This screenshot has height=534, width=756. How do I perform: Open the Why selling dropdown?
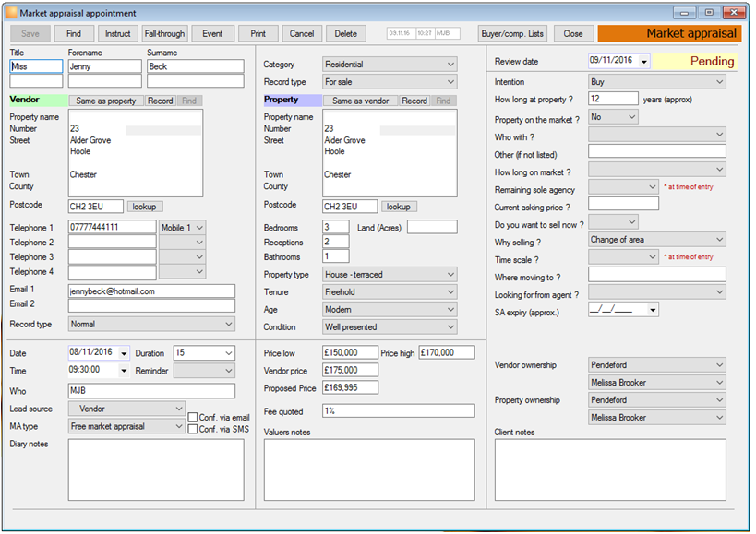(x=656, y=239)
